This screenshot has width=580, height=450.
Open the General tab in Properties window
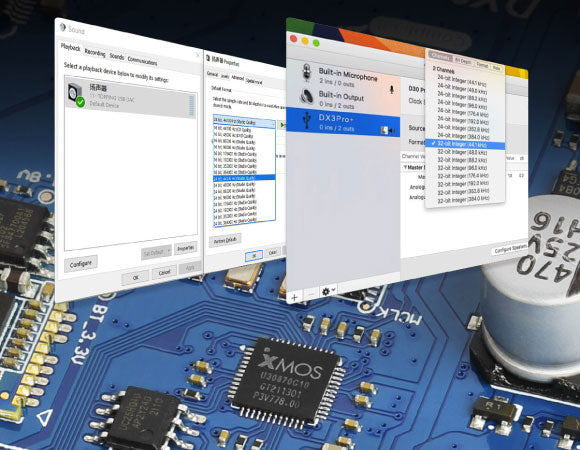point(212,74)
